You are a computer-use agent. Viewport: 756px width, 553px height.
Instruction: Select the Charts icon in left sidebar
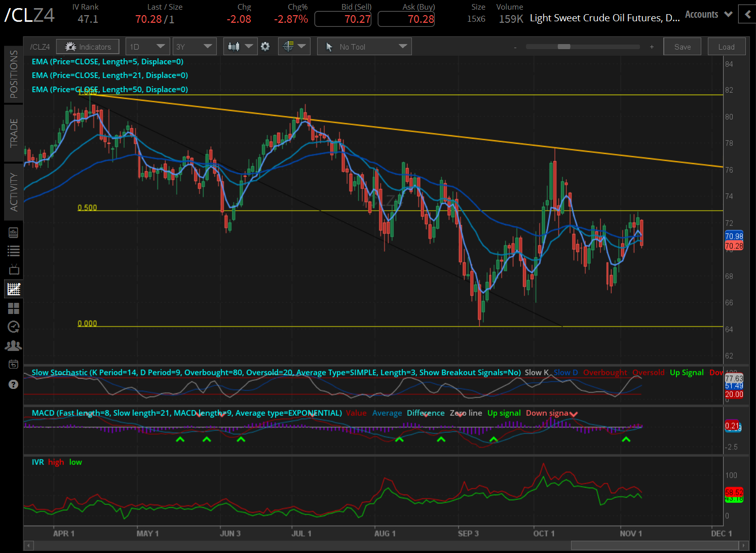[x=14, y=289]
